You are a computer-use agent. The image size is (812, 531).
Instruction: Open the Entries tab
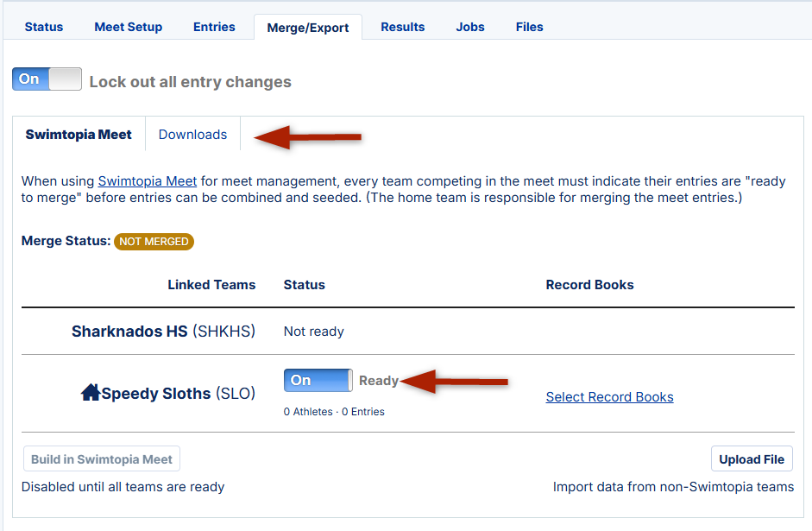click(x=214, y=27)
